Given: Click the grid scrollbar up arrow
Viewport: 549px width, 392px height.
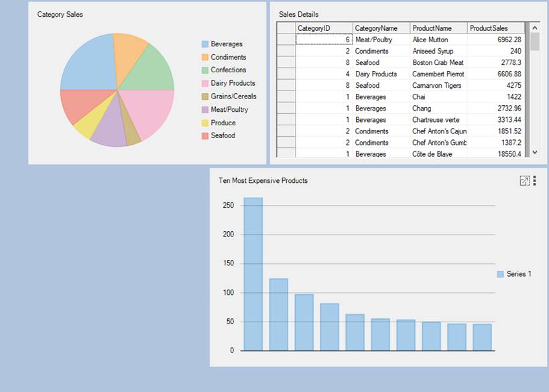Looking at the screenshot, I should pyautogui.click(x=534, y=28).
